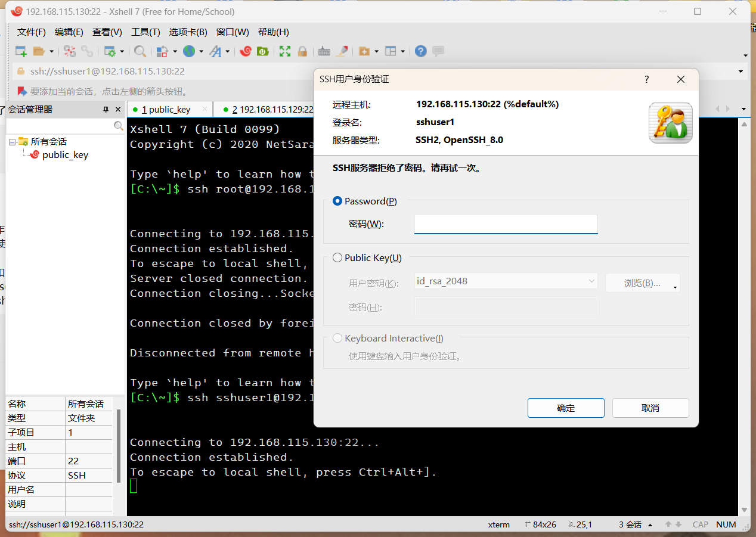Close the 会话管理器 panel
The height and width of the screenshot is (537, 756).
point(118,110)
